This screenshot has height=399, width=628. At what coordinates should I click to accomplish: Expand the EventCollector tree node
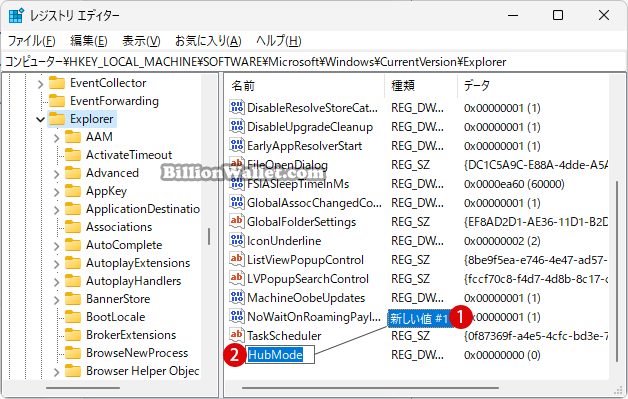(x=40, y=84)
